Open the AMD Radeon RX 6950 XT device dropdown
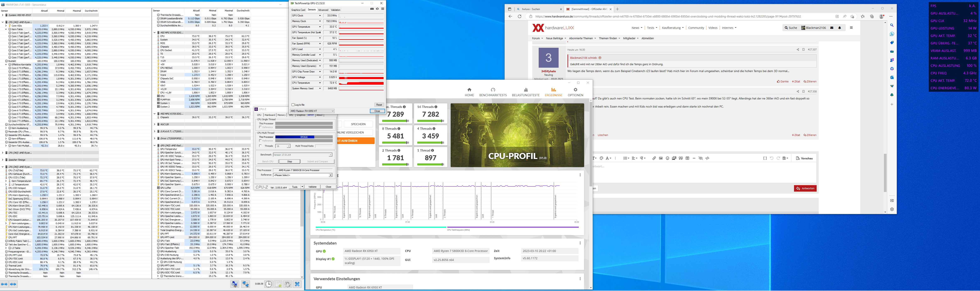Screen dimensions: 980x291 312,111
